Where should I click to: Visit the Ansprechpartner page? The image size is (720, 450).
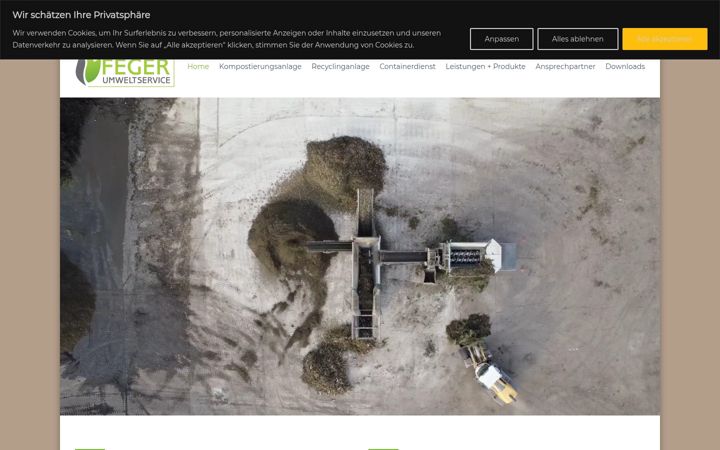(x=565, y=67)
